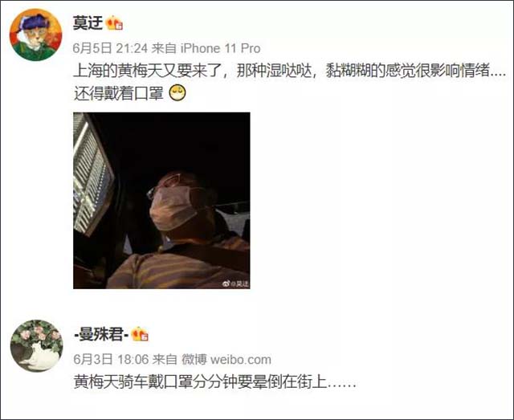This screenshot has height=420, width=514.
Task: Click the window blinds in the photo
Action: 93,173
